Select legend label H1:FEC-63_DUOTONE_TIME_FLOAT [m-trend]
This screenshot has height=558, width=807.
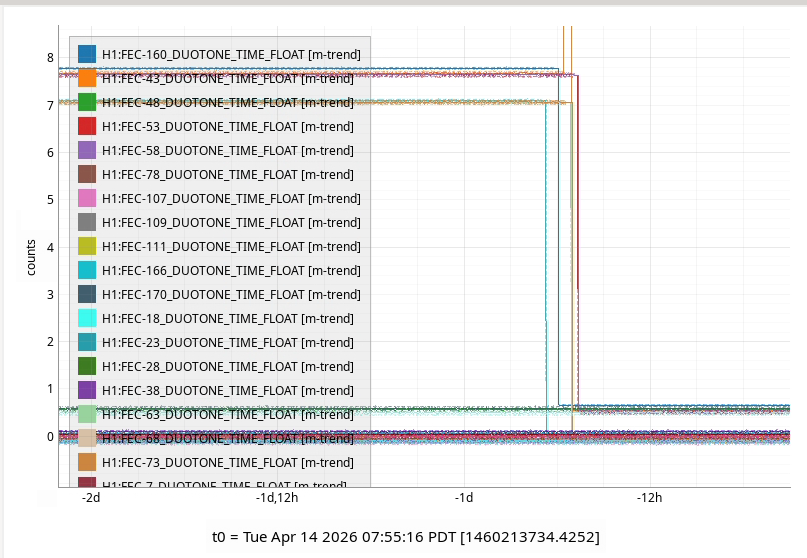click(x=228, y=415)
